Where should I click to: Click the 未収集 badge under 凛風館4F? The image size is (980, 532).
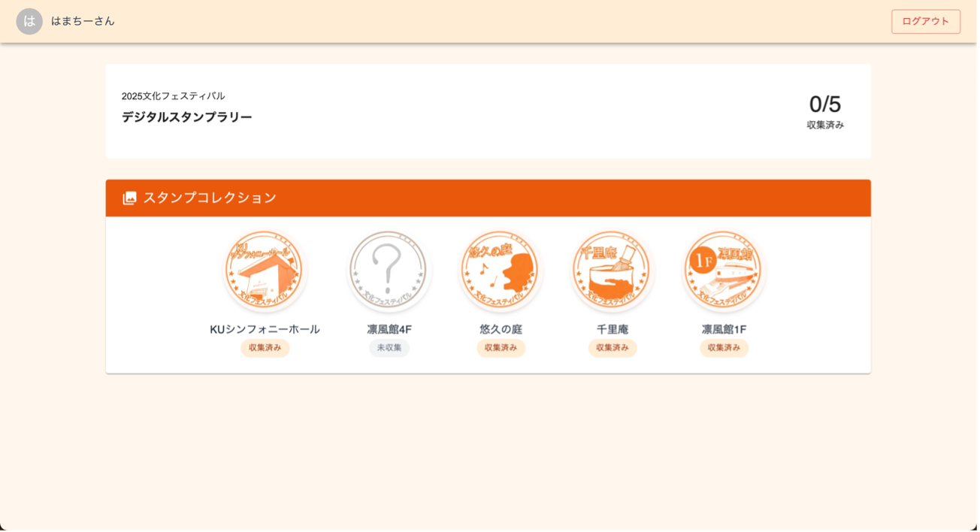388,348
